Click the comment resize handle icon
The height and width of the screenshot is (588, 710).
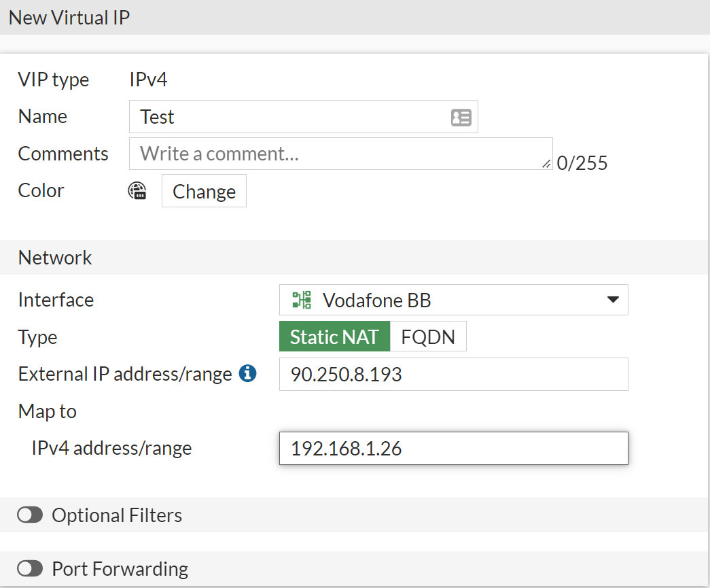tap(548, 165)
